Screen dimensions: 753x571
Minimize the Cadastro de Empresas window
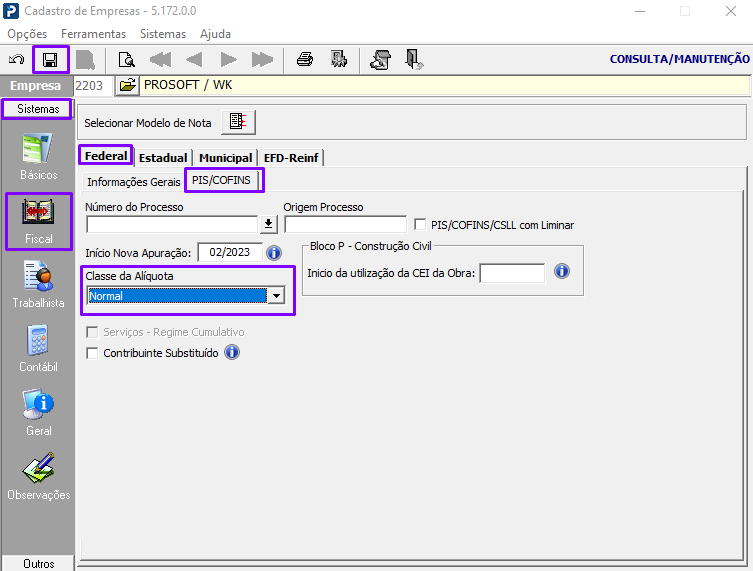(x=640, y=11)
